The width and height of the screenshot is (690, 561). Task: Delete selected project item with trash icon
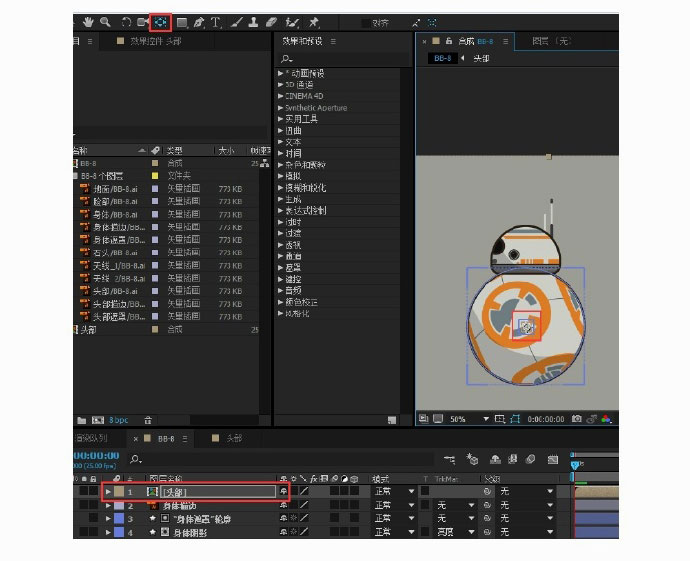(x=148, y=420)
